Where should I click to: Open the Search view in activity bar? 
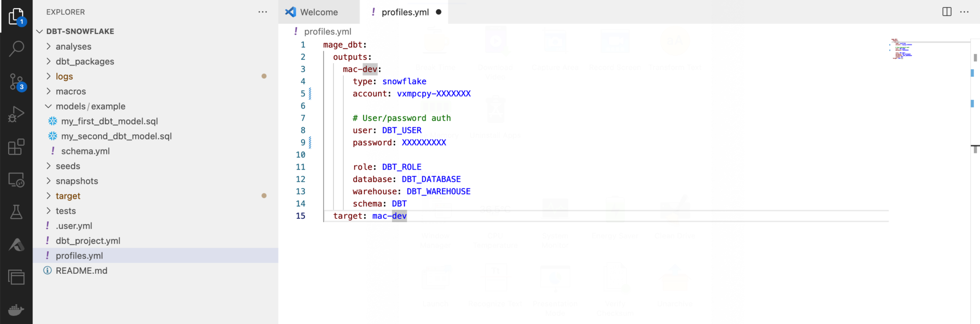pyautogui.click(x=16, y=48)
